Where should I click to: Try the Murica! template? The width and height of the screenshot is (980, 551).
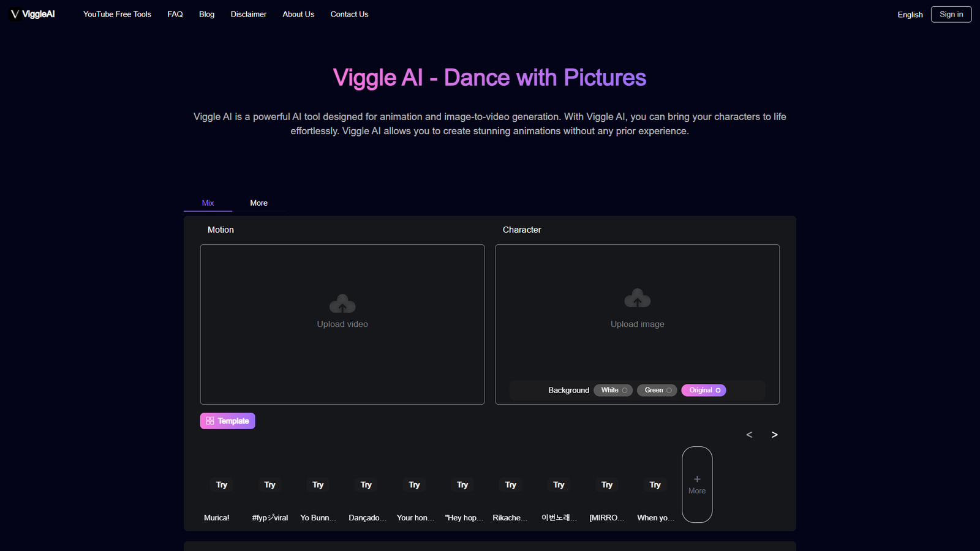pyautogui.click(x=222, y=485)
